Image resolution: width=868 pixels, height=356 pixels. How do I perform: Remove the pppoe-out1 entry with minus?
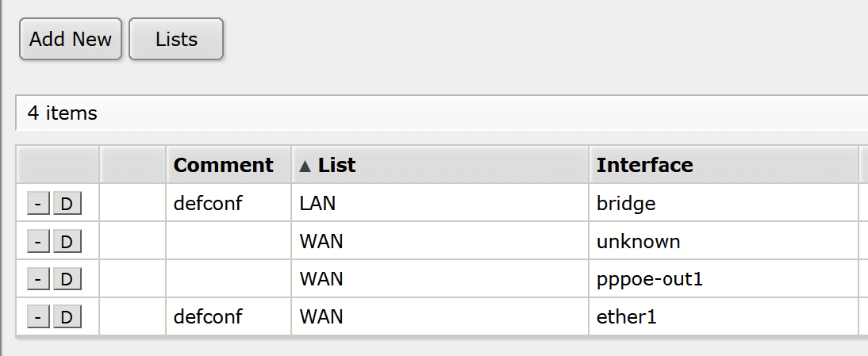point(37,280)
